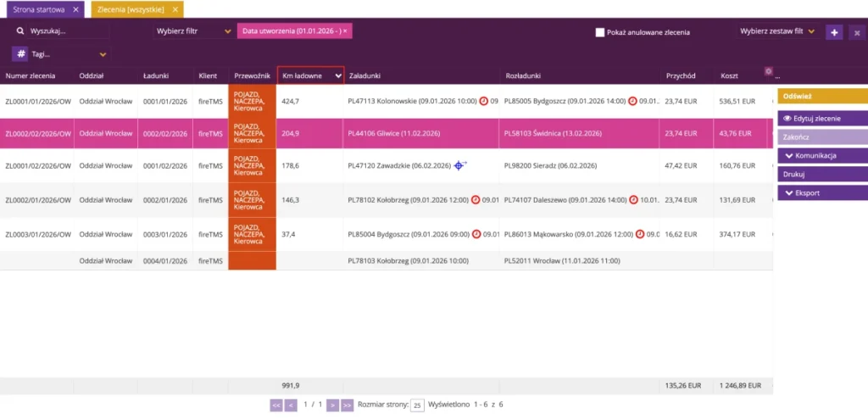868x418 pixels.
Task: Remove the Data utworzenia filter chip
Action: click(345, 31)
